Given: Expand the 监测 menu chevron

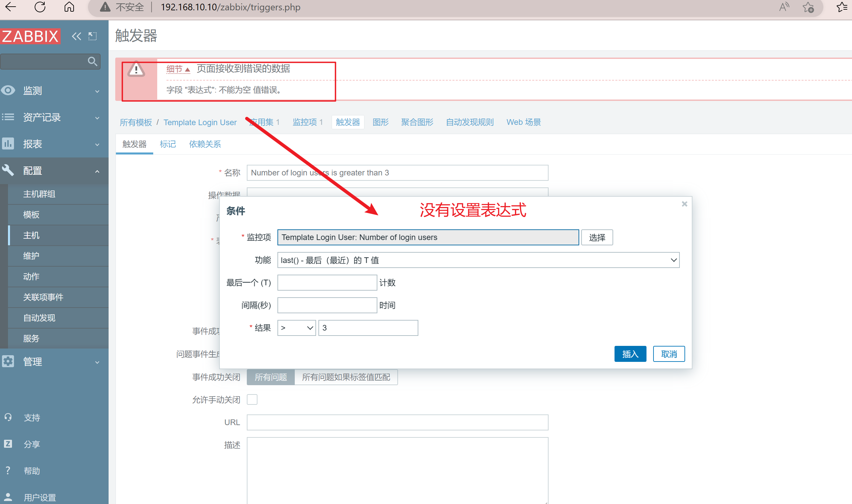Looking at the screenshot, I should click(x=98, y=91).
